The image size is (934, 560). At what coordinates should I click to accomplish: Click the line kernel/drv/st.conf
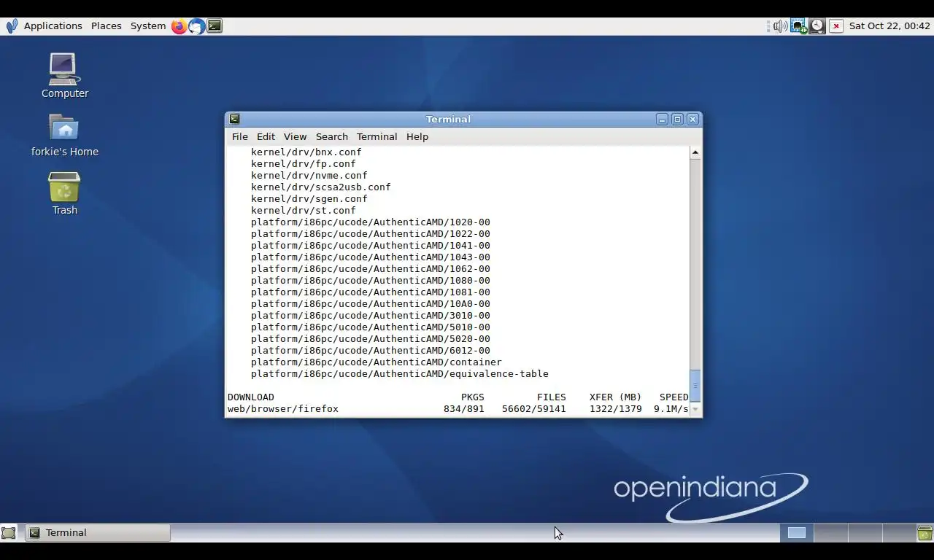[304, 211]
